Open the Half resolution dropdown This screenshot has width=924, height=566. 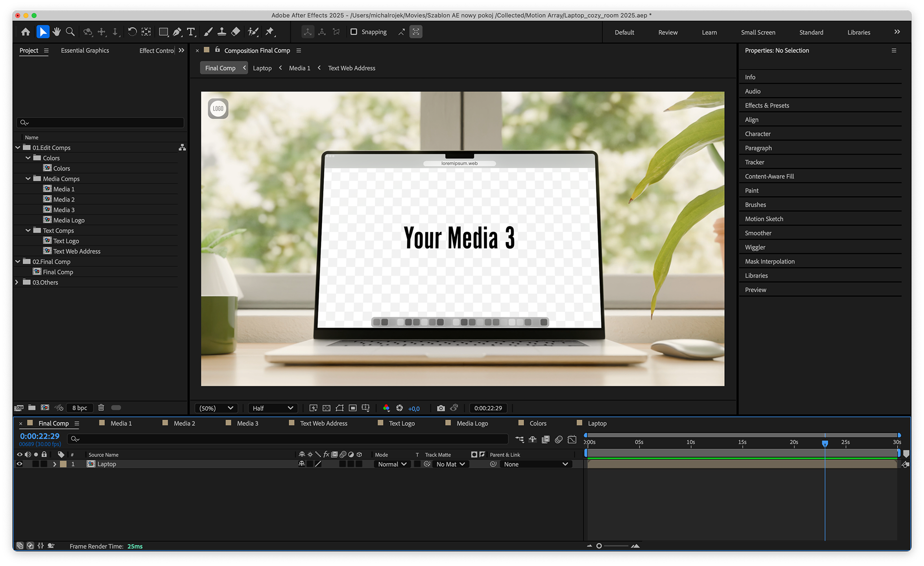tap(272, 408)
